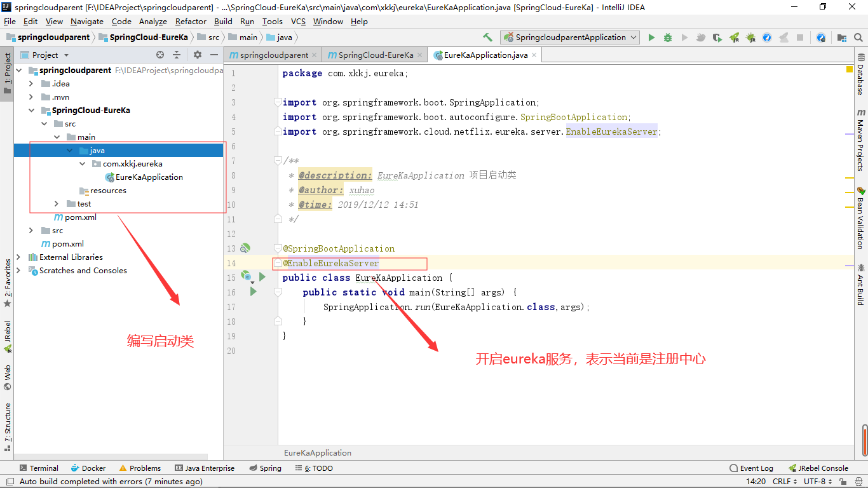Open UTF-8 encoding dropdown
Image resolution: width=868 pixels, height=488 pixels.
818,482
